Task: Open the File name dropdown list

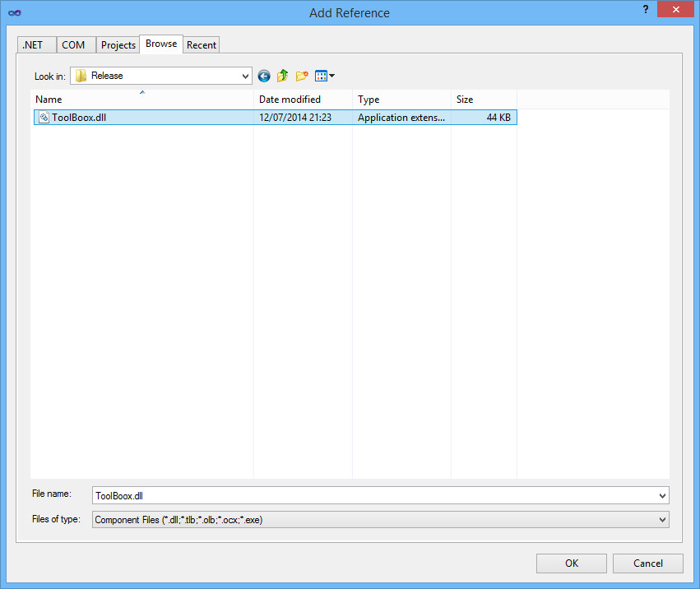Action: pos(662,495)
